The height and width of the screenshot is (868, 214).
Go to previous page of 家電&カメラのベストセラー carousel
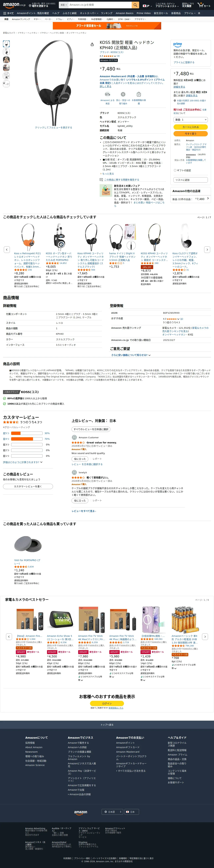point(9,636)
